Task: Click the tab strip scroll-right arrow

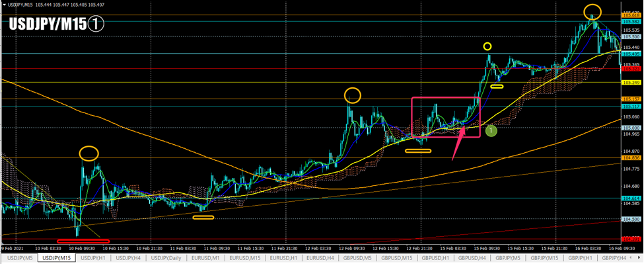Action: tap(640, 258)
